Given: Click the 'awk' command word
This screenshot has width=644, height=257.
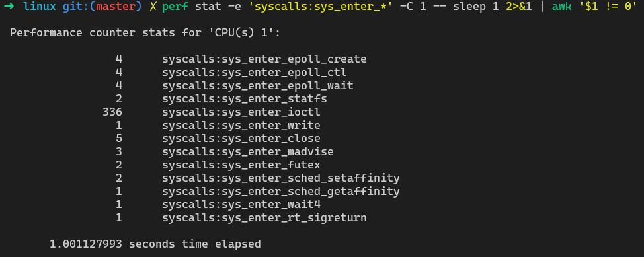Looking at the screenshot, I should click(x=563, y=7).
